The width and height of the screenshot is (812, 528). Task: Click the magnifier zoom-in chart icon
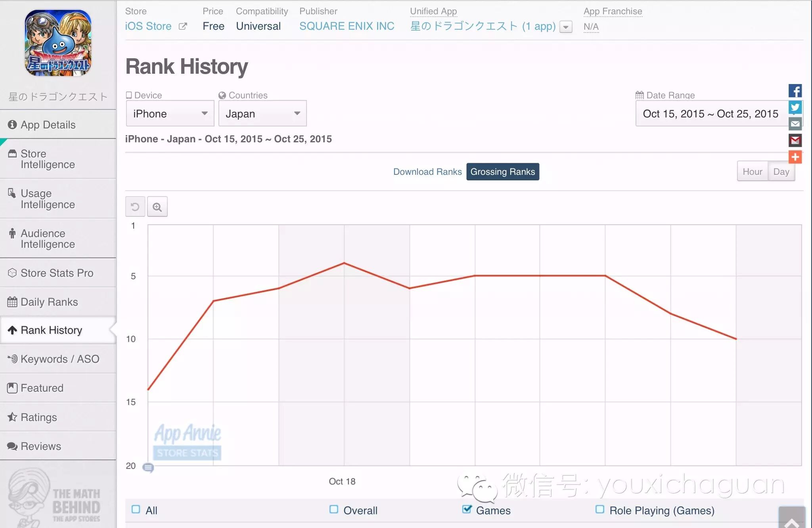pyautogui.click(x=157, y=207)
